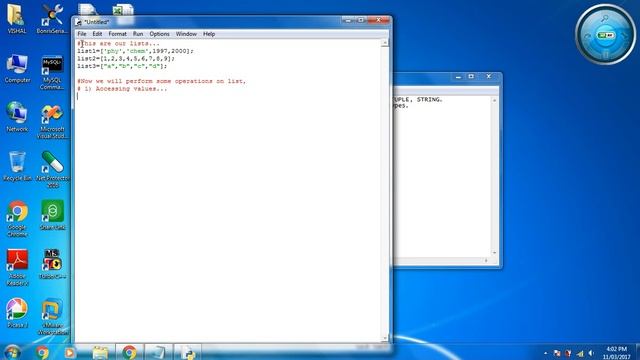The image size is (640, 360).
Task: Click on the list3 code line
Action: 122,66
